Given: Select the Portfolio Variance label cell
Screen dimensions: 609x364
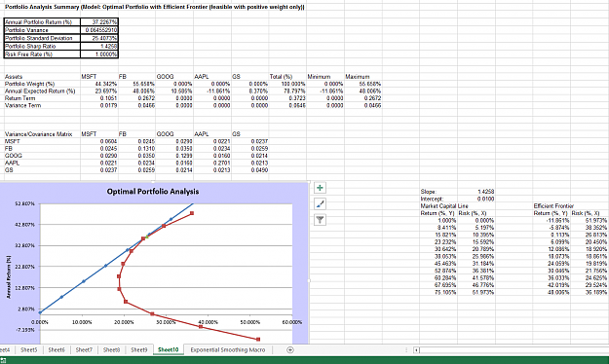Looking at the screenshot, I should coord(42,30).
